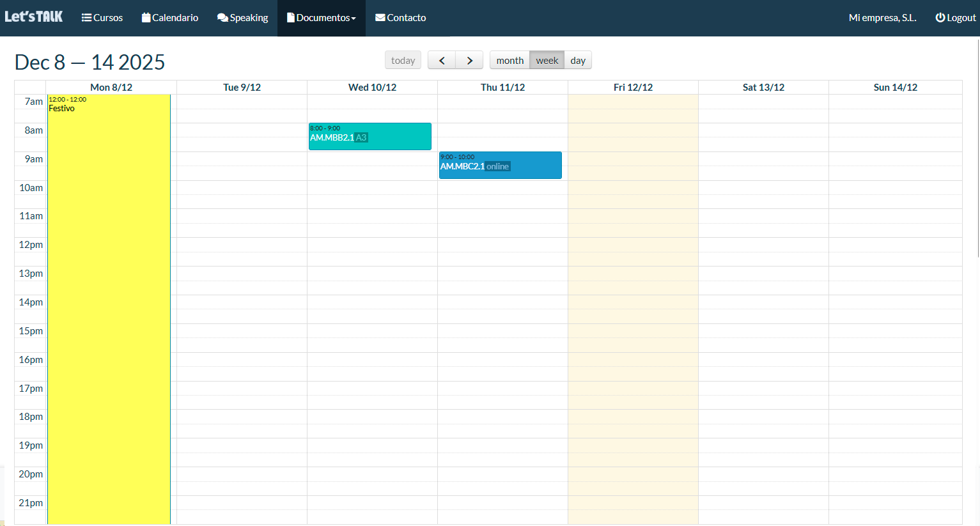Open the AM.MBC2.1 online class event
Screen dimensions: 980x526
(x=500, y=166)
